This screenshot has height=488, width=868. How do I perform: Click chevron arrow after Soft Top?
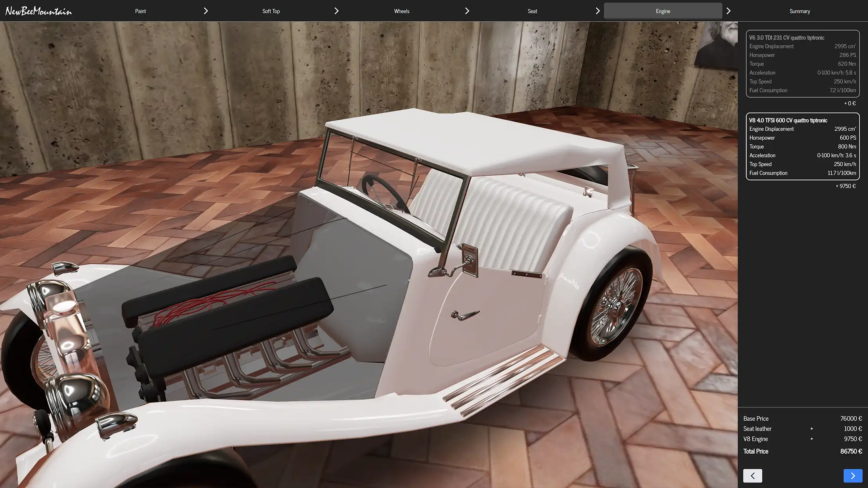[x=337, y=11]
